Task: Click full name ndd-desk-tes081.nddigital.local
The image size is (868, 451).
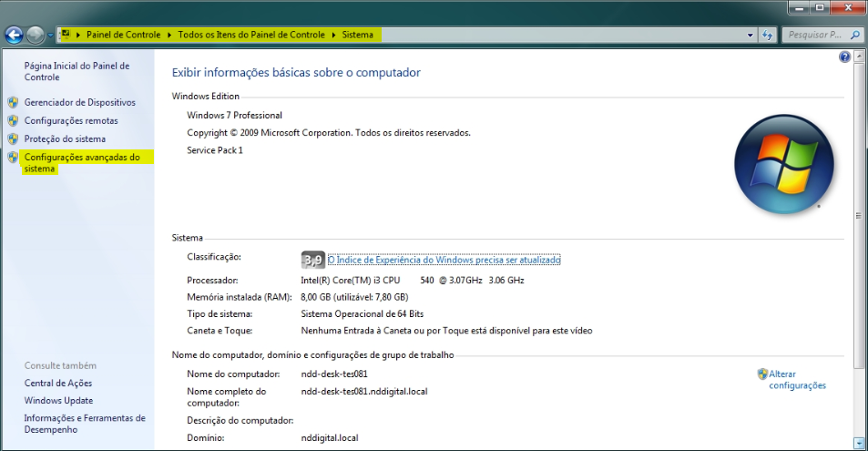Action: [x=364, y=391]
